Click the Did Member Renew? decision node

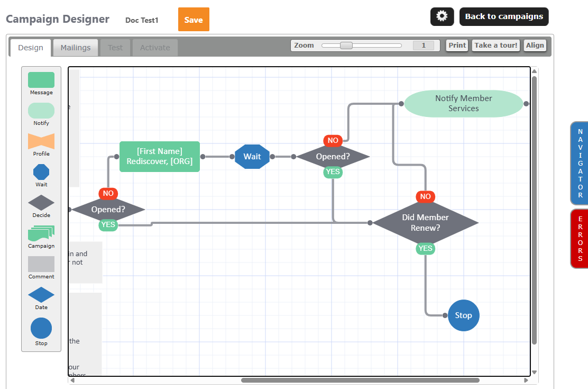tap(425, 223)
